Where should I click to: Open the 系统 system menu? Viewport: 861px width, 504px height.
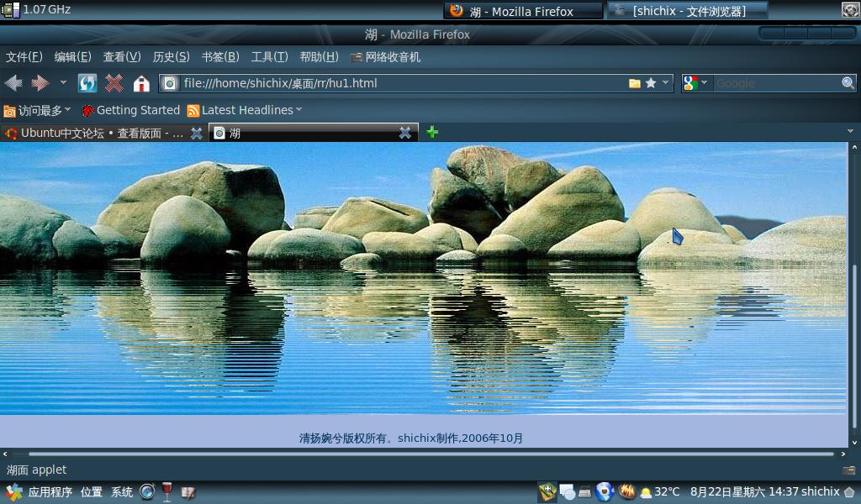(x=122, y=492)
